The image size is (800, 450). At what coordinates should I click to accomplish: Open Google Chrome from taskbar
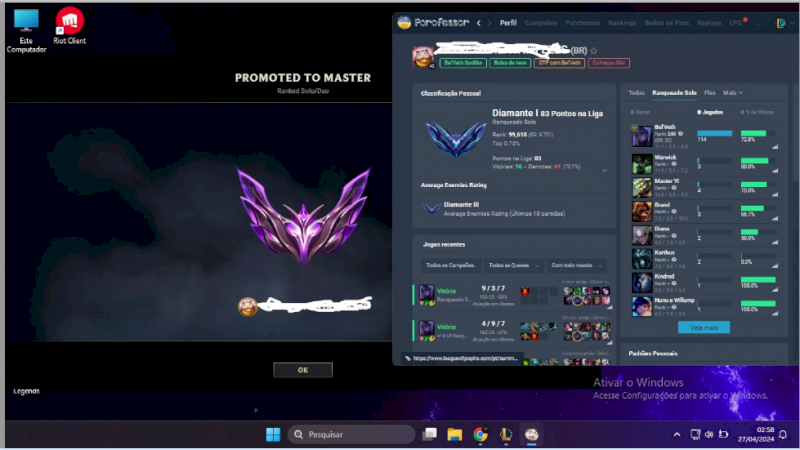pyautogui.click(x=480, y=435)
